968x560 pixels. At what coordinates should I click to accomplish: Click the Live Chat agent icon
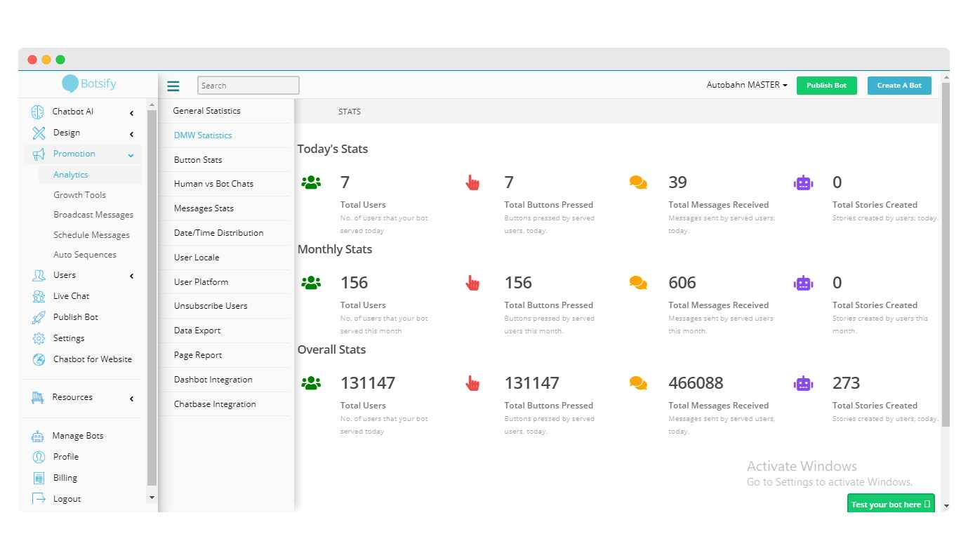[x=38, y=296]
